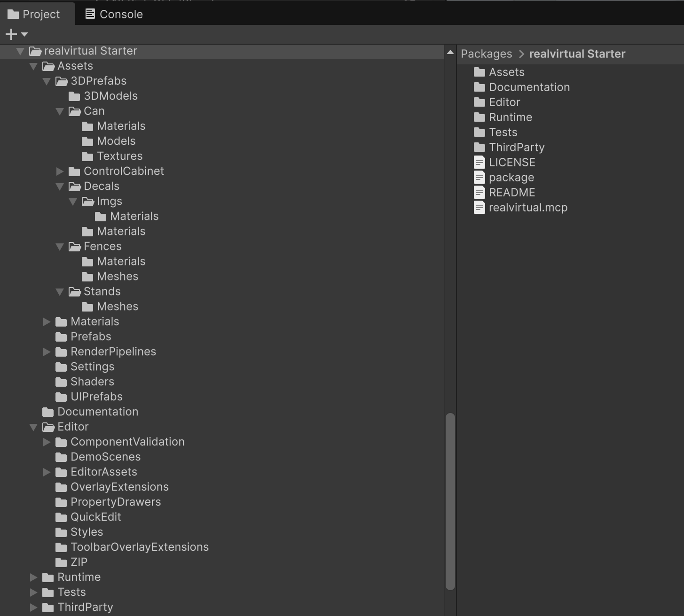Expand the ControlCabinet folder
The height and width of the screenshot is (616, 684).
pyautogui.click(x=60, y=172)
